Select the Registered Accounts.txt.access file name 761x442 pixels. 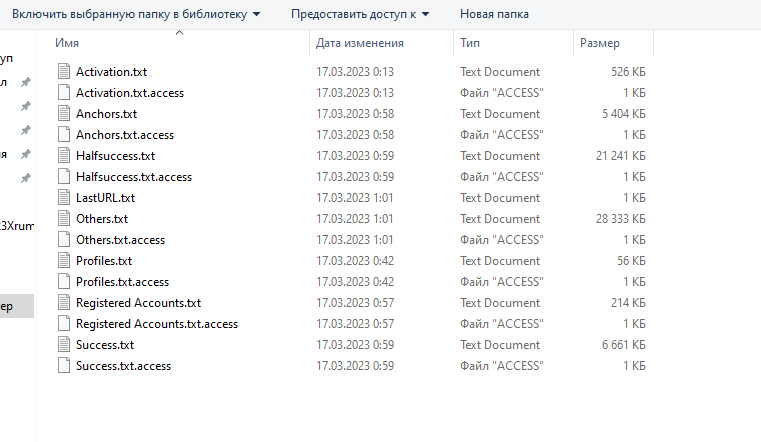pos(157,324)
